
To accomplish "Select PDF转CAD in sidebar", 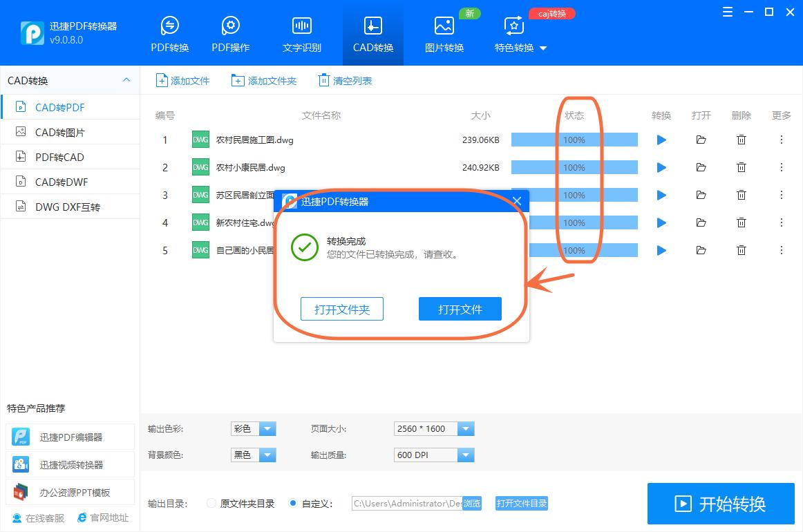I will pyautogui.click(x=70, y=157).
